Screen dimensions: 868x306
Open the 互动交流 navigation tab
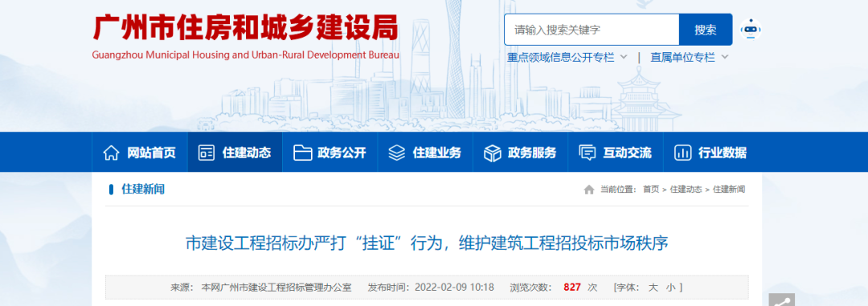tap(616, 152)
